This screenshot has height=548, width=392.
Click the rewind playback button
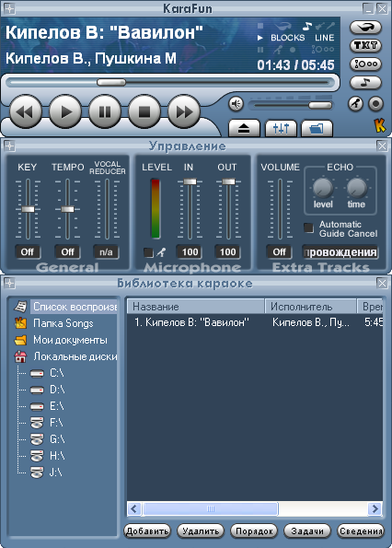coord(25,112)
